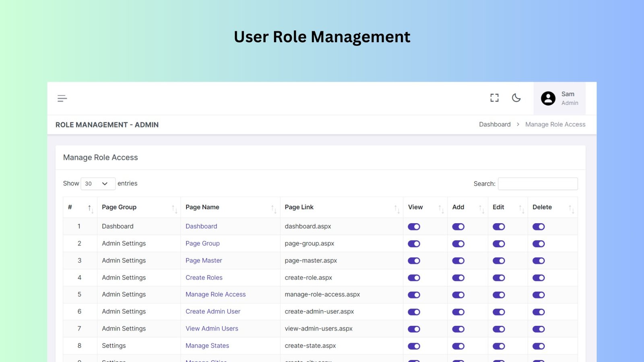Click the Page Name column header
644x362 pixels.
(230, 207)
